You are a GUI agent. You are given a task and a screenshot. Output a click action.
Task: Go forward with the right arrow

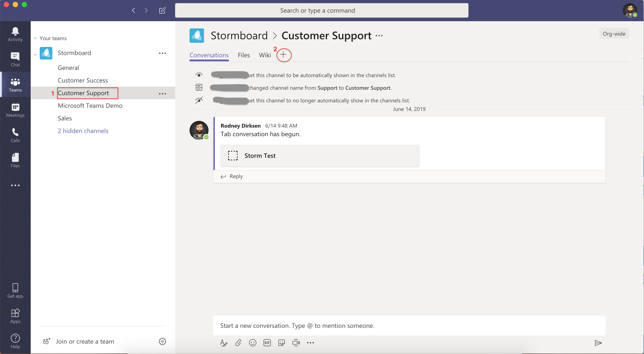click(146, 11)
